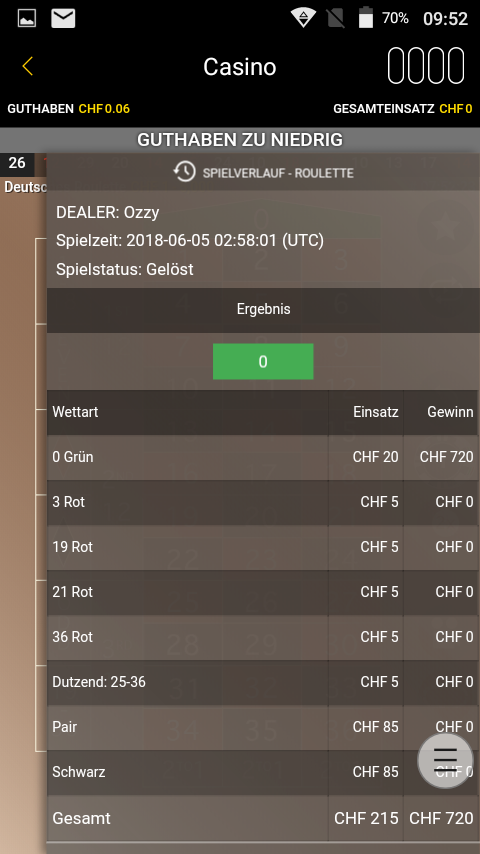
Task: Tap the battery status icon
Action: click(x=366, y=18)
